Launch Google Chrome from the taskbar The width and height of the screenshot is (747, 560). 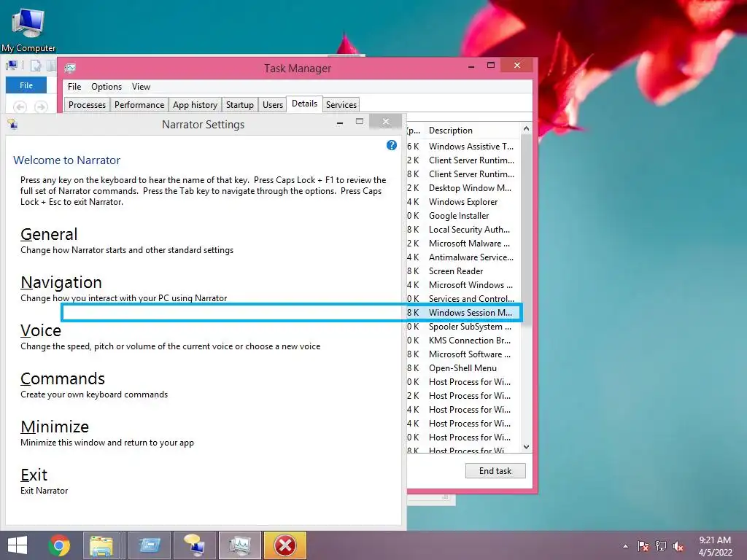[59, 545]
